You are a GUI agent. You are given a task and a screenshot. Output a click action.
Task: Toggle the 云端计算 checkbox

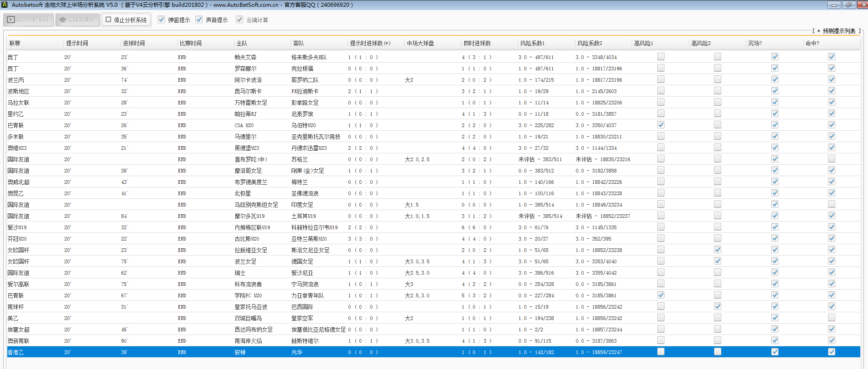click(239, 20)
